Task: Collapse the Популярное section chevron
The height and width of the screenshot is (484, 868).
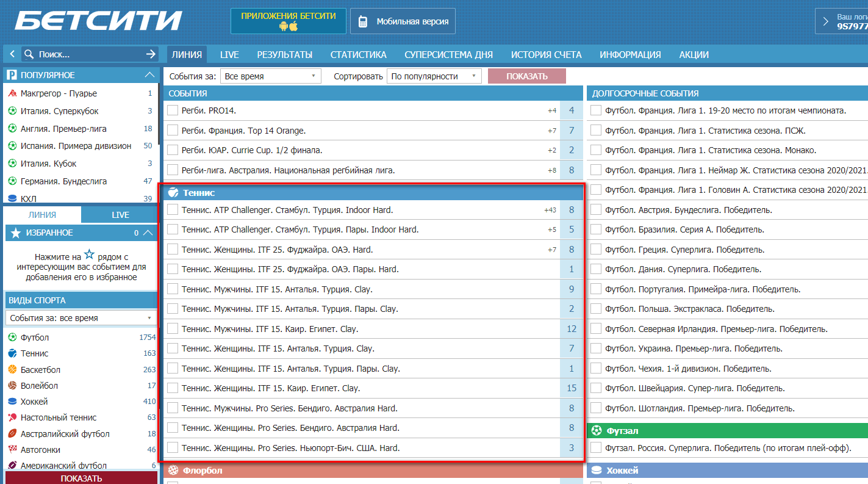Action: tap(149, 75)
